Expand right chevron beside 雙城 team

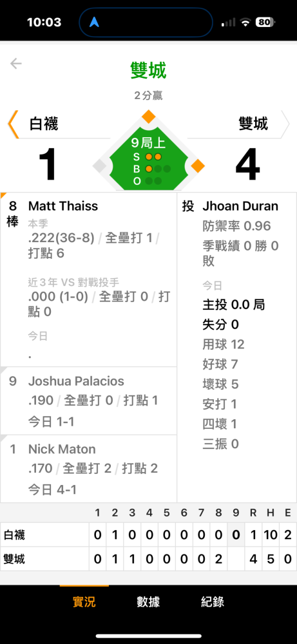click(285, 124)
